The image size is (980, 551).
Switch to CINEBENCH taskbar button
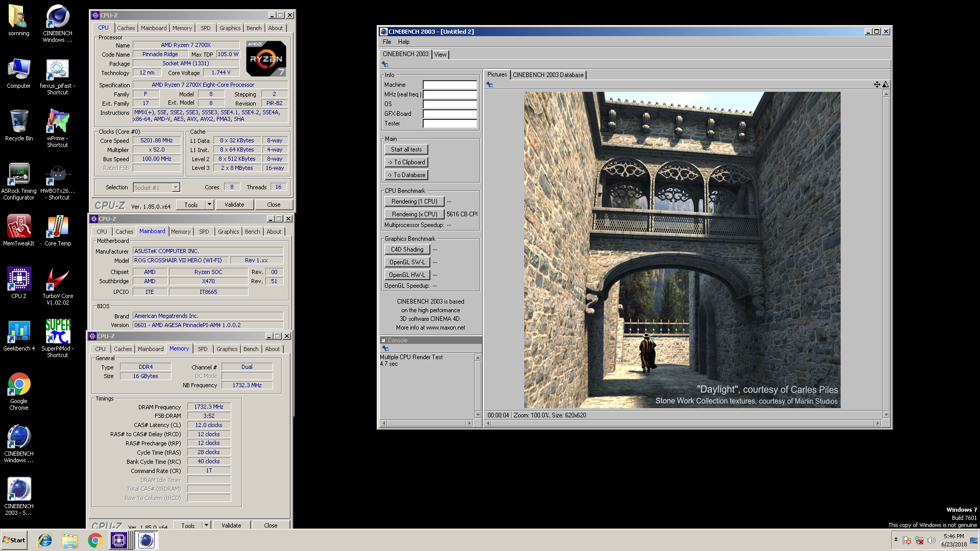click(x=146, y=540)
